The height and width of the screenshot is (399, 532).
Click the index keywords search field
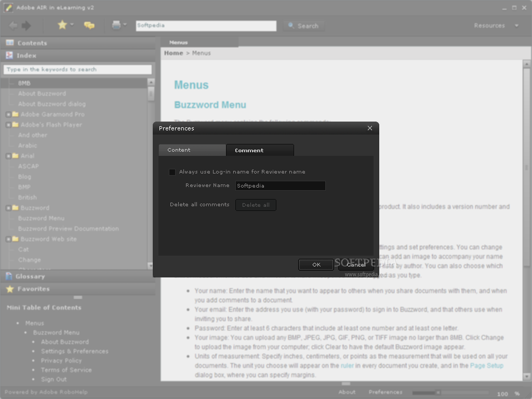[77, 70]
